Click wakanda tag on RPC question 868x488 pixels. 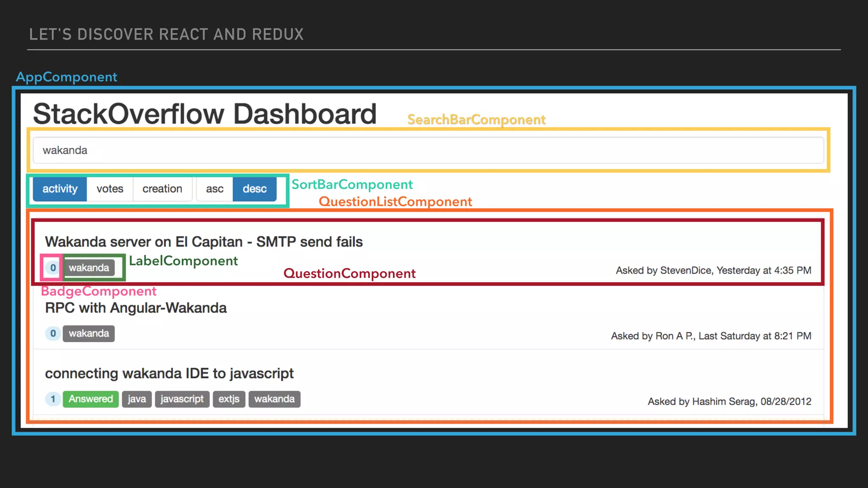(x=89, y=334)
